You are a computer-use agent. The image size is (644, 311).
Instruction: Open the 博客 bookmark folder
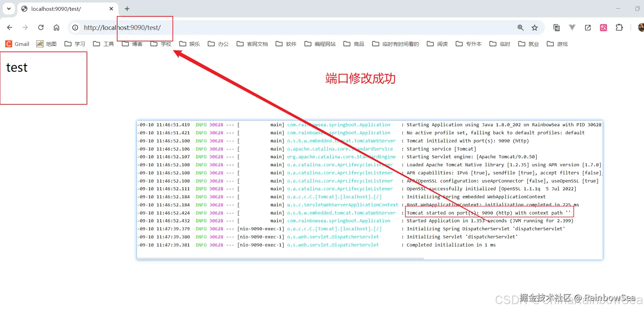(x=132, y=44)
